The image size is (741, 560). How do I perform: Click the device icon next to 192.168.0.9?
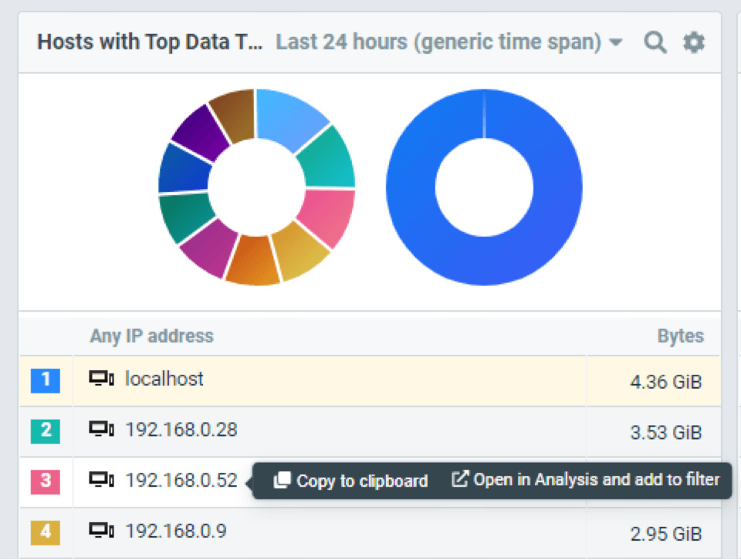102,531
